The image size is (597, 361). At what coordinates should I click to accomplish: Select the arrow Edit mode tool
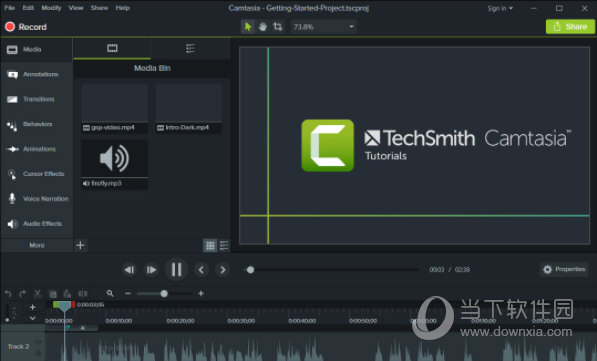pyautogui.click(x=248, y=27)
